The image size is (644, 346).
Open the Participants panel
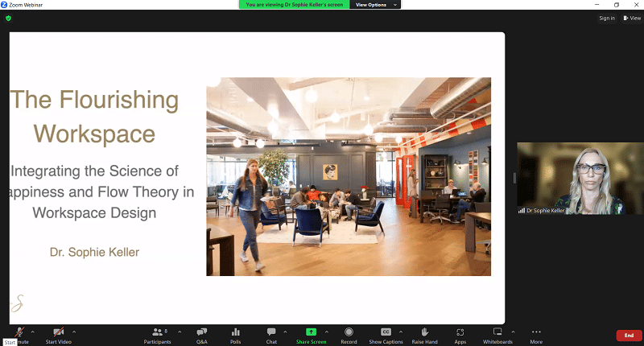coord(158,332)
